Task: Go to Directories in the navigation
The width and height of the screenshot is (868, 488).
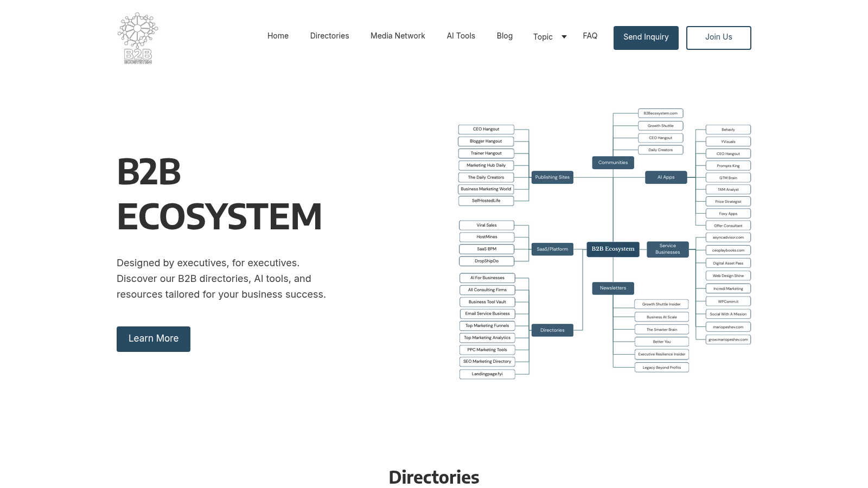Action: pyautogui.click(x=329, y=36)
